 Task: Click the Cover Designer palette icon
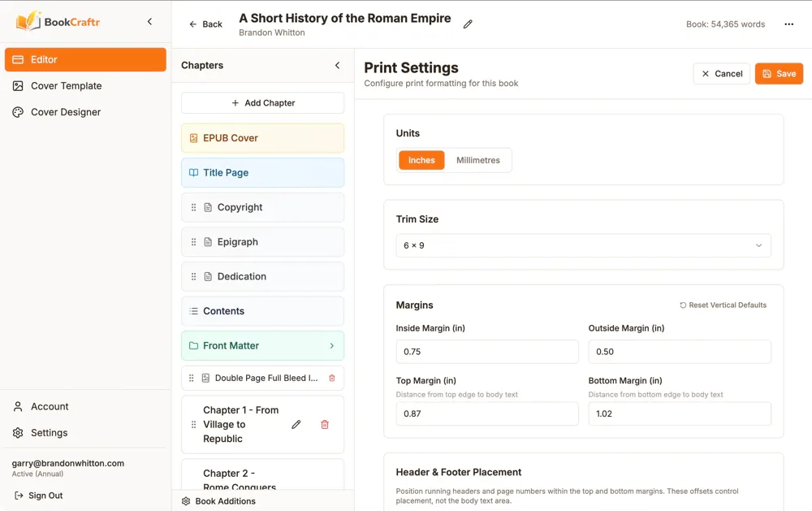coord(18,112)
